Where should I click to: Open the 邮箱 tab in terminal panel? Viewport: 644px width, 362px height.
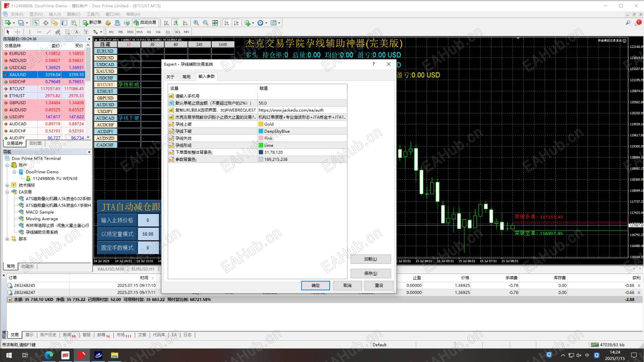(101, 335)
